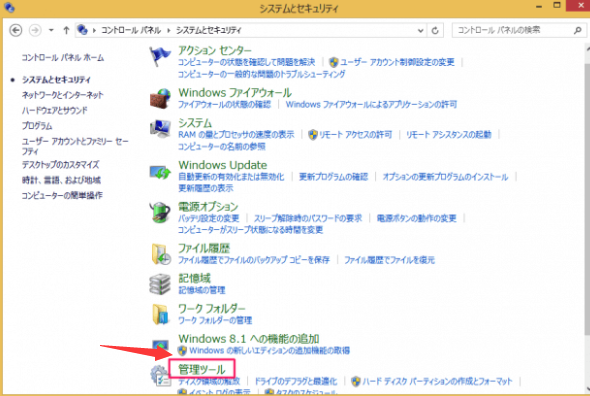Click the Forward navigation arrow
The width and height of the screenshot is (590, 396).
tap(35, 30)
